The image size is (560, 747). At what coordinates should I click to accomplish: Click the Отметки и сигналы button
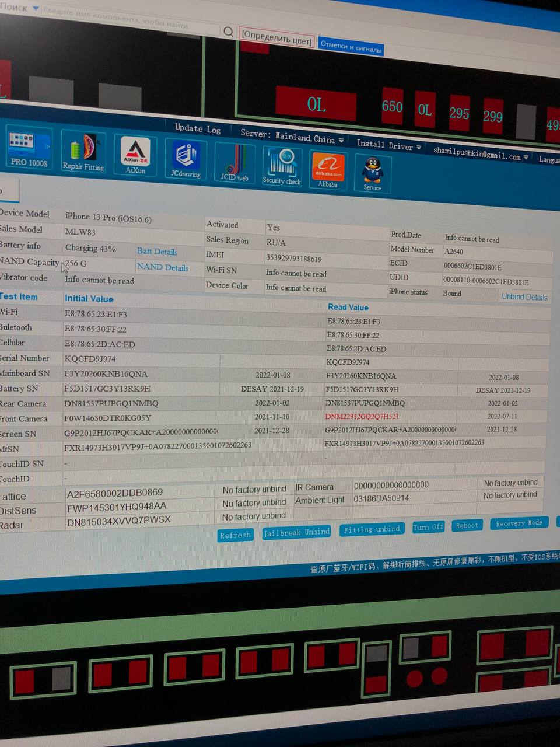tap(351, 47)
